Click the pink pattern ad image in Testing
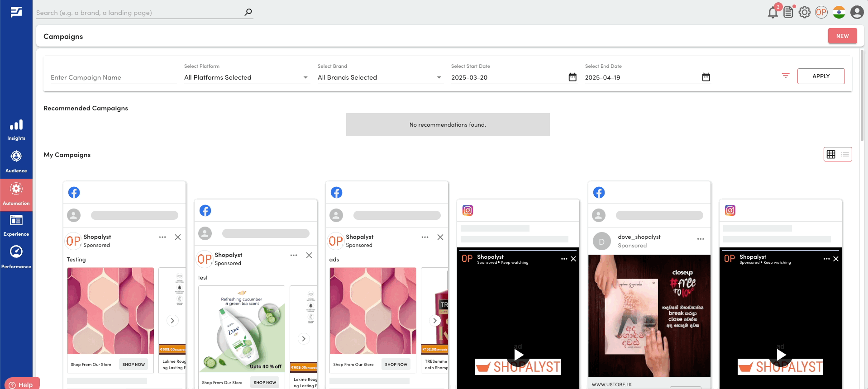The width and height of the screenshot is (868, 389). coord(110,311)
